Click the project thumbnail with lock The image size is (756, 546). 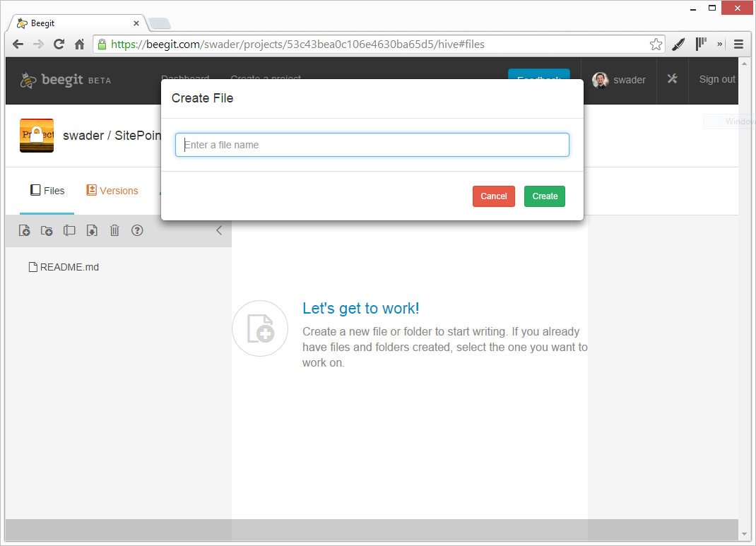pos(37,136)
